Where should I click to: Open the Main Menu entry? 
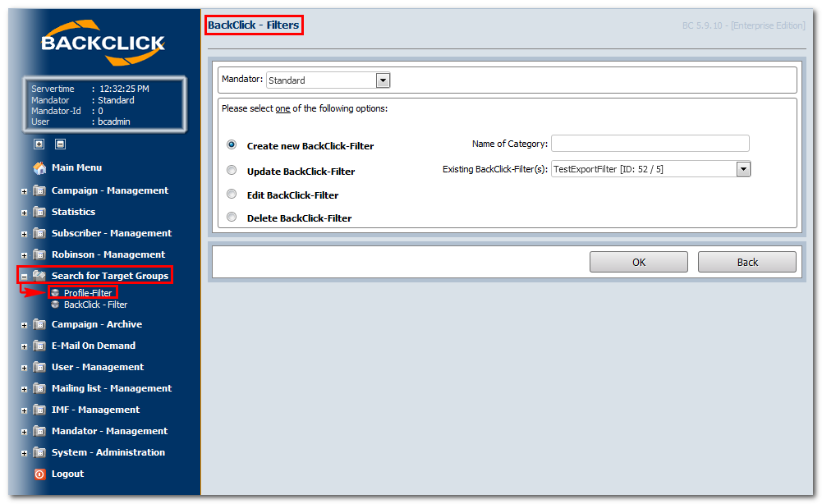(x=76, y=167)
